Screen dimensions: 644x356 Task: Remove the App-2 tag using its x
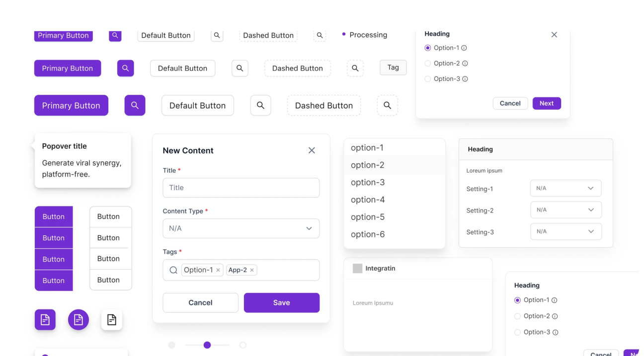tap(252, 270)
